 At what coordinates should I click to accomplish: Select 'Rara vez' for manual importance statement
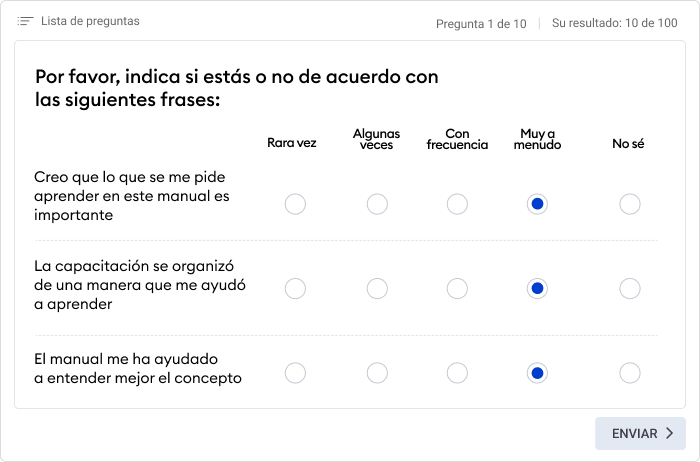(295, 204)
